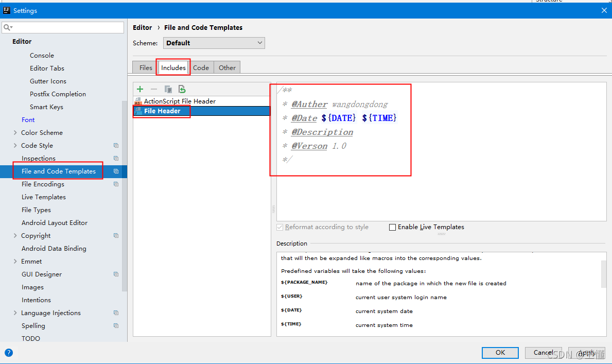
Task: Click the project-scope icon beside Spelling
Action: 116,326
